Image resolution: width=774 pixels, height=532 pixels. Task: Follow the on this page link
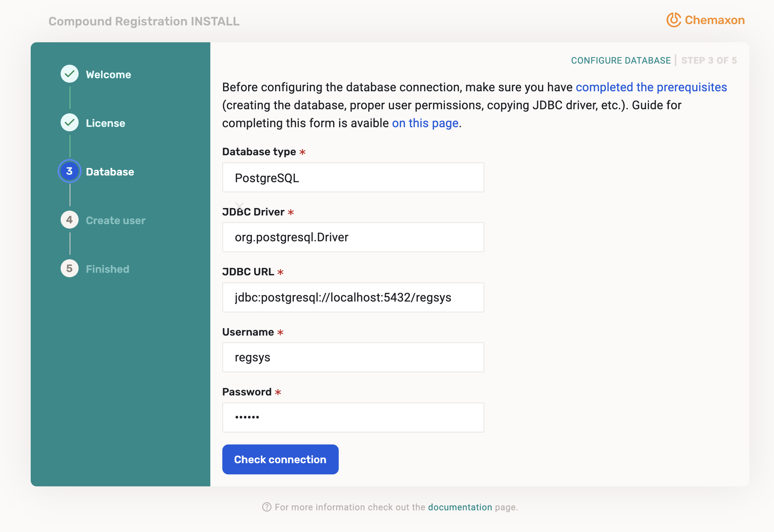[x=424, y=123]
